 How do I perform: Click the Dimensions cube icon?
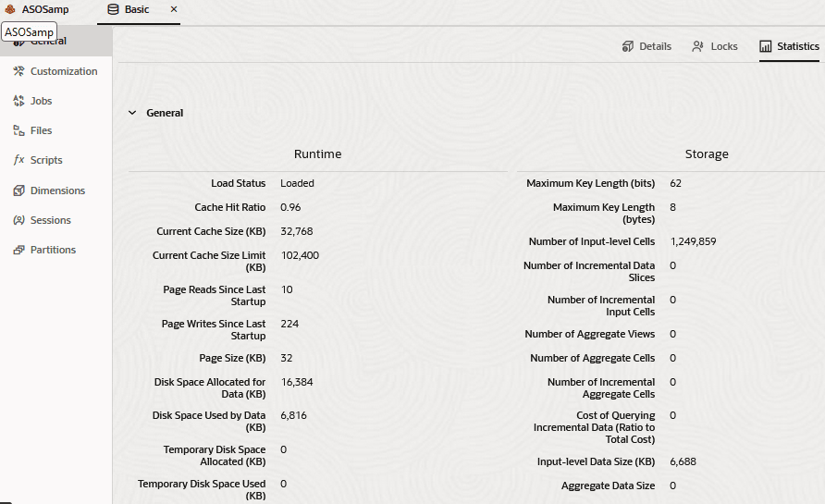[18, 191]
